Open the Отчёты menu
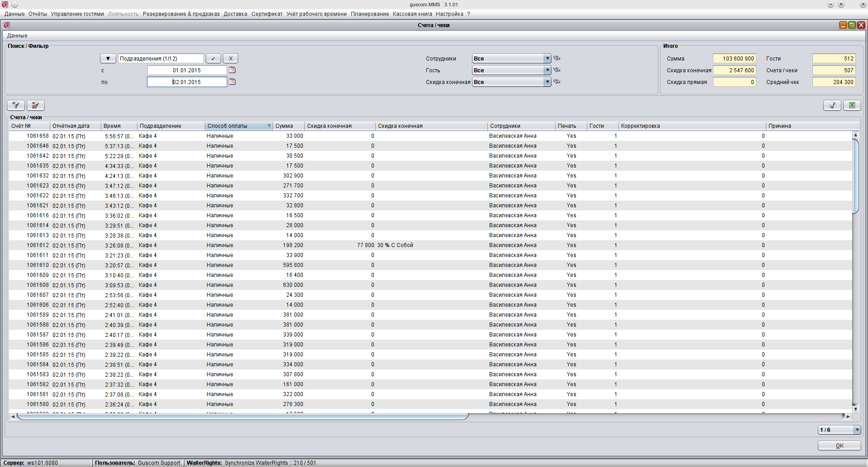Image resolution: width=868 pixels, height=467 pixels. (x=38, y=14)
